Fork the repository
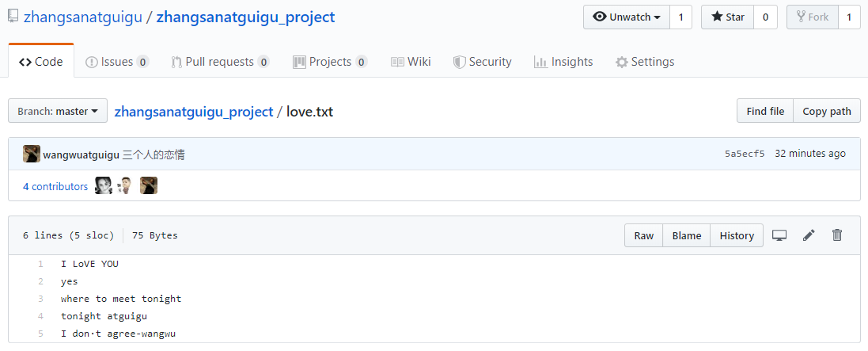Screen dimensions: 868x351 tap(813, 17)
